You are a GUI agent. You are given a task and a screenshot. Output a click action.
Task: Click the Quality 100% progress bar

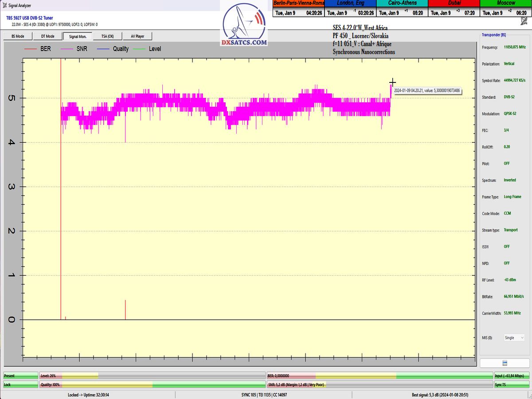(x=152, y=384)
